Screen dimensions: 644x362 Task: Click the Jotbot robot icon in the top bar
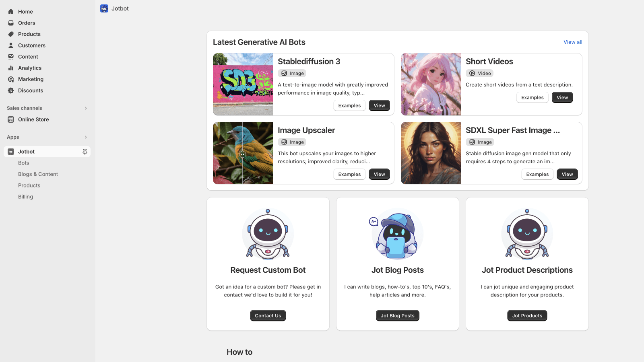click(104, 8)
